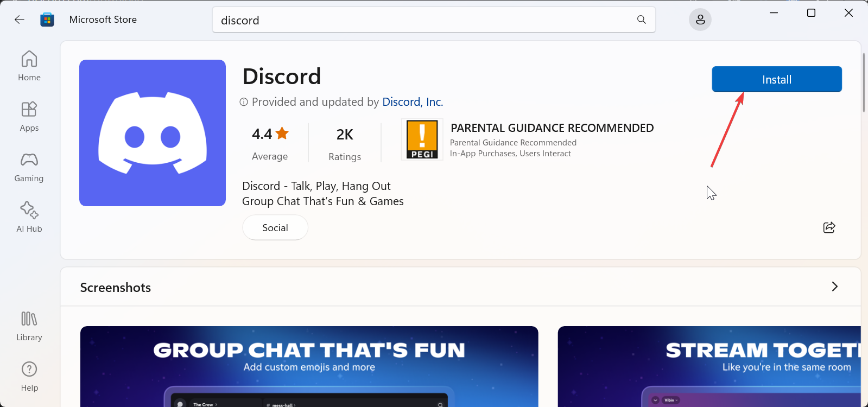Viewport: 868px width, 407px height.
Task: Click the 'PARENTAL GUIDANCE RECOMMENDED' heading
Action: [552, 128]
